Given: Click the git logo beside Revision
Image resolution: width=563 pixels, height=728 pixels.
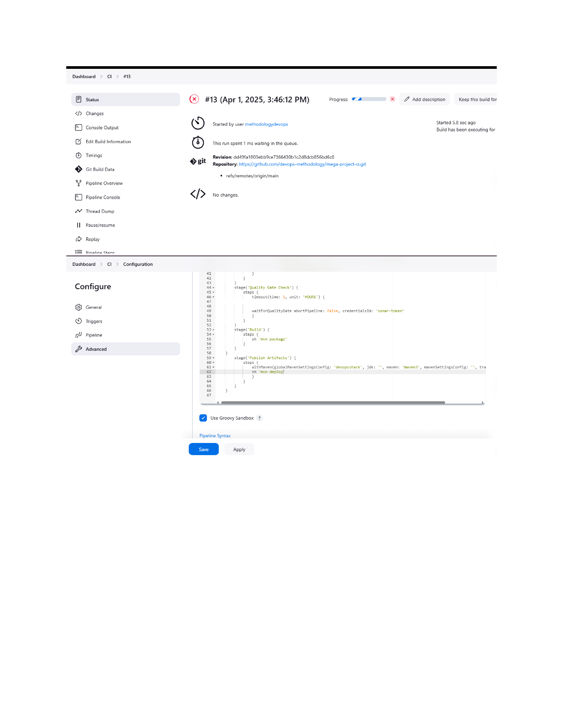Looking at the screenshot, I should pos(198,161).
